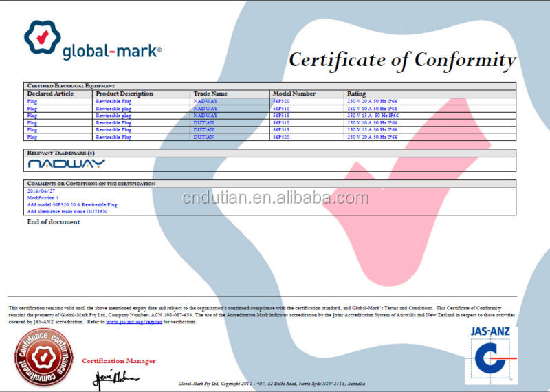This screenshot has height=392, width=550.
Task: Click Rewireable Plug description in DUTIAN 56P320 row
Action: click(x=113, y=138)
